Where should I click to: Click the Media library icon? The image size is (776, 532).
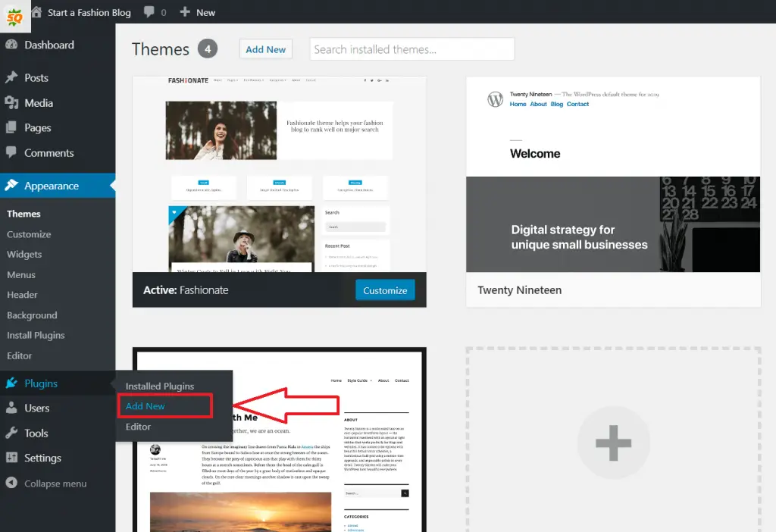tap(13, 103)
